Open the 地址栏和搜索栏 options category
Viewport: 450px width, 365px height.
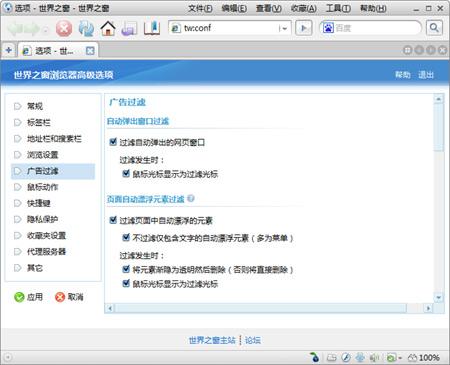pyautogui.click(x=54, y=139)
